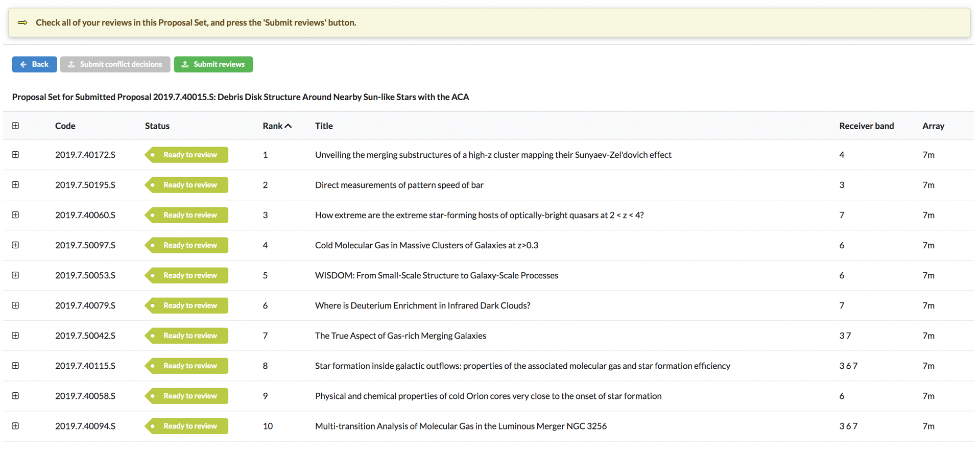Click Ready to review badge for 2019.7.50042.S
The width and height of the screenshot is (980, 452).
tap(187, 336)
